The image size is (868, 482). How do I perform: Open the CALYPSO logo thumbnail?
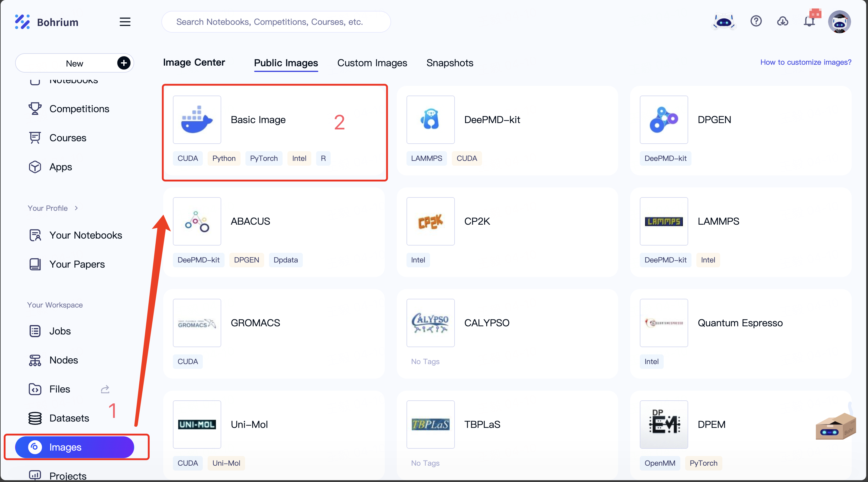click(x=430, y=323)
